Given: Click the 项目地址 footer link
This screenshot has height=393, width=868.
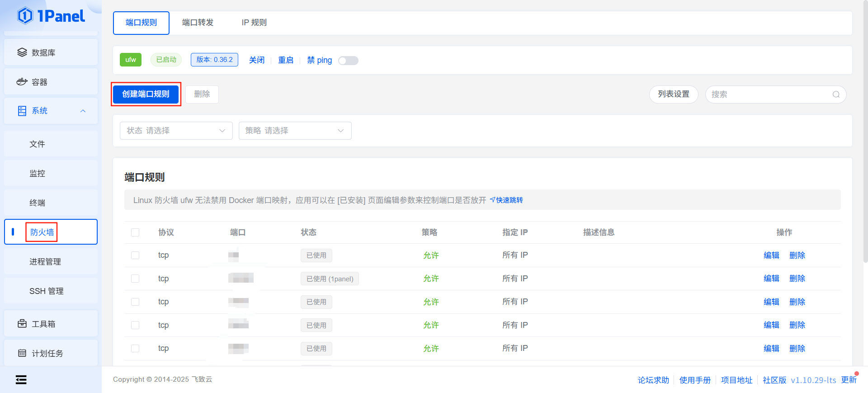Looking at the screenshot, I should [736, 380].
